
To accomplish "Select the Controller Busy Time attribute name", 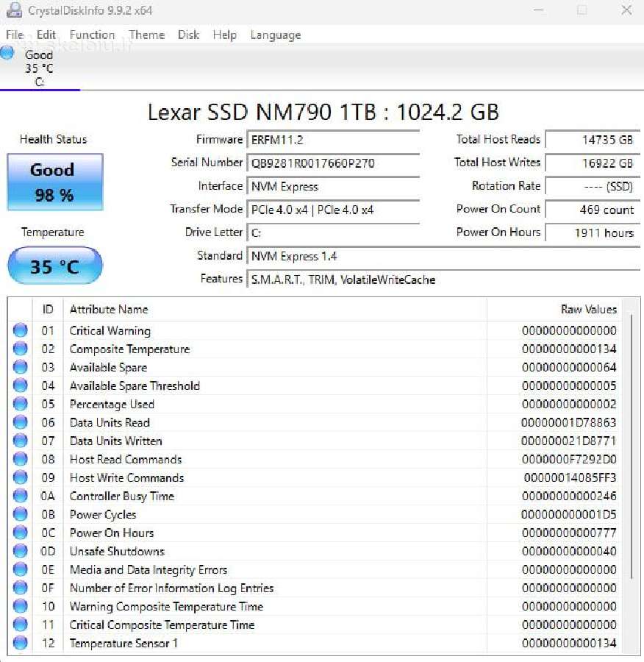I will click(x=122, y=496).
